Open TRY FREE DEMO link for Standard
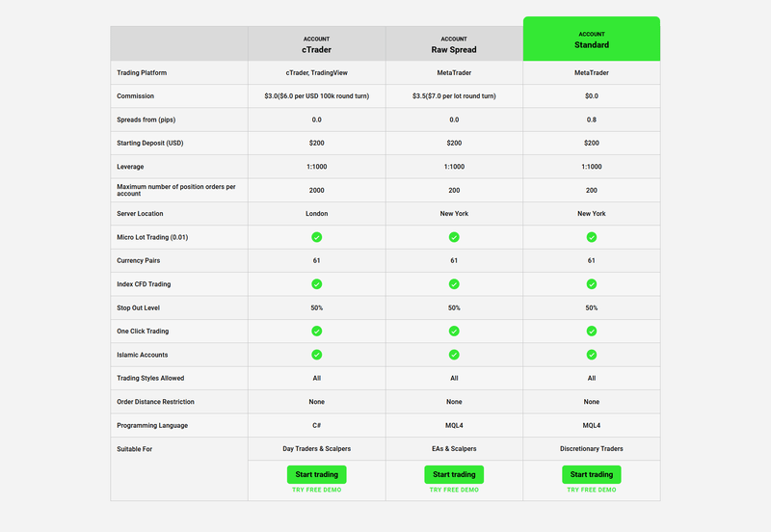Screen dimensions: 771x532 [592, 490]
